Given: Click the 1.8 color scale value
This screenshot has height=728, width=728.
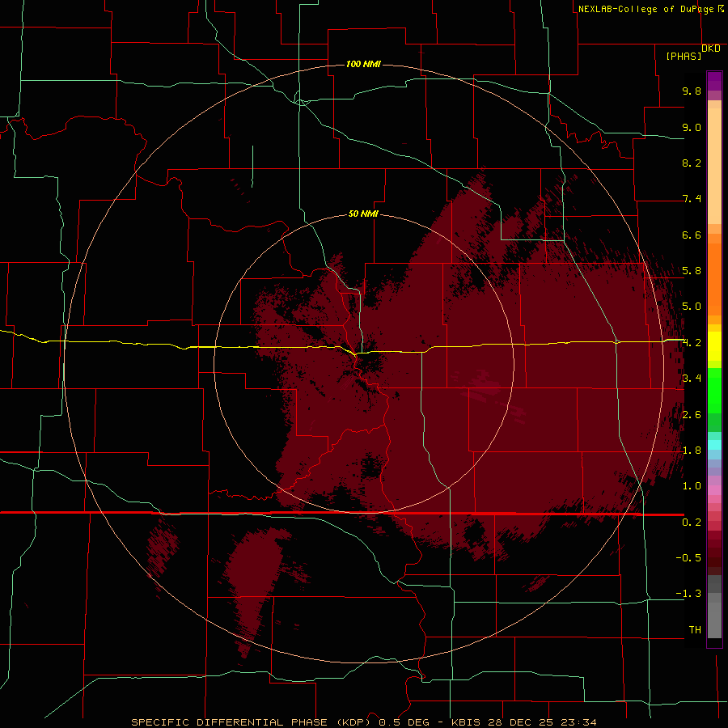Looking at the screenshot, I should [x=692, y=451].
